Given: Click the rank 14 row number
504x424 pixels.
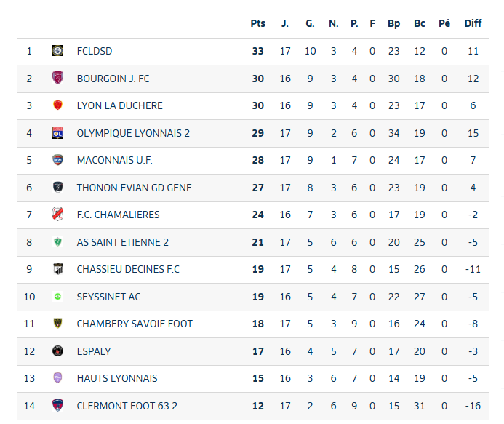Looking at the screenshot, I should [x=29, y=406].
